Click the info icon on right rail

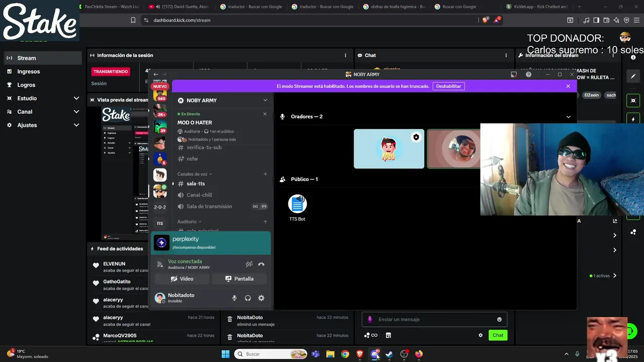pyautogui.click(x=633, y=57)
